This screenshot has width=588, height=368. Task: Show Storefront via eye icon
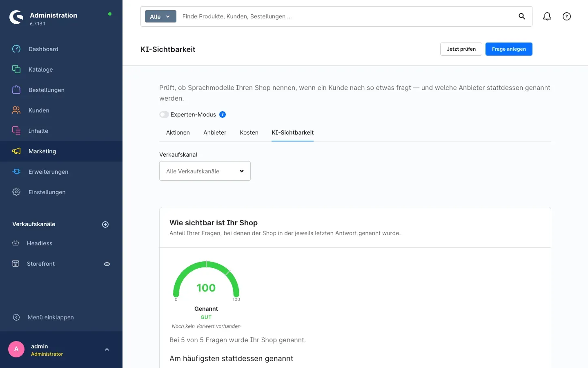[x=107, y=264]
